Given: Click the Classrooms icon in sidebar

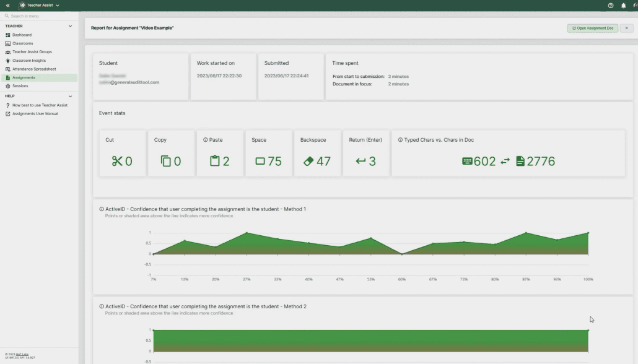Looking at the screenshot, I should 7,43.
